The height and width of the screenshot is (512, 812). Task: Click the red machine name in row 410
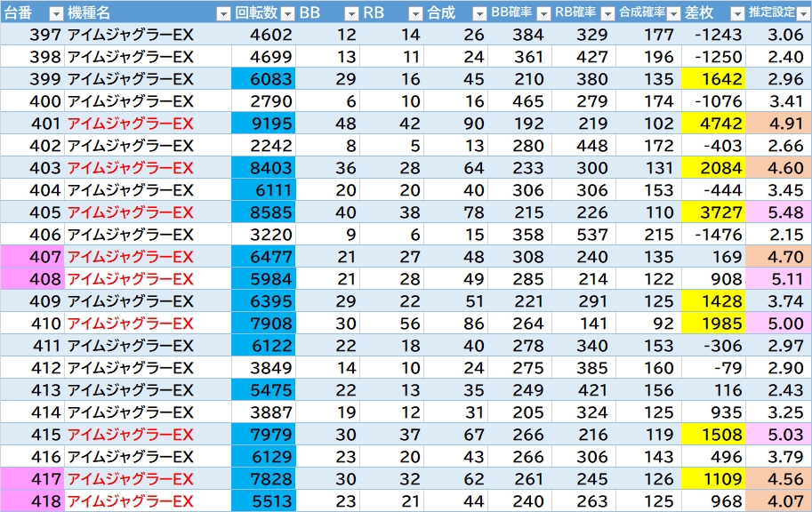click(x=131, y=323)
